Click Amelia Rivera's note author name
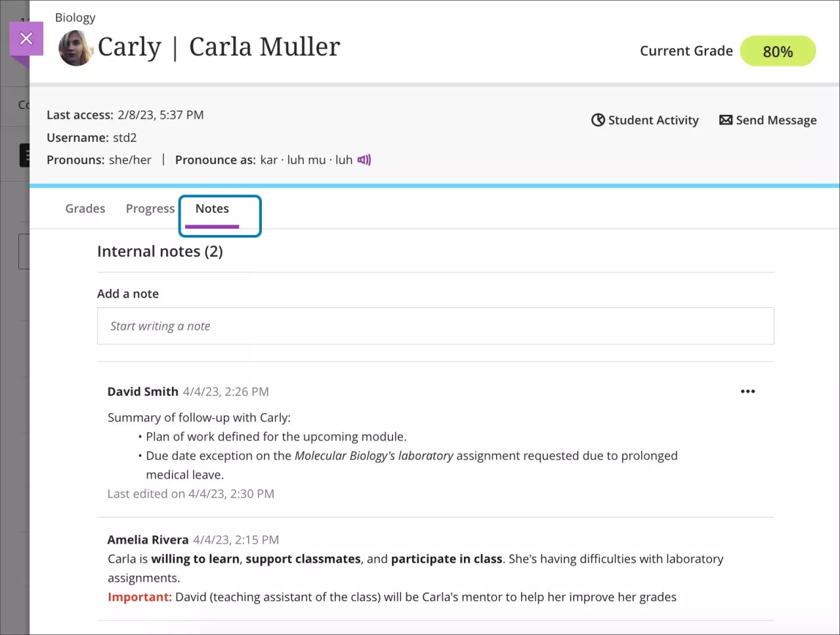 pos(147,539)
